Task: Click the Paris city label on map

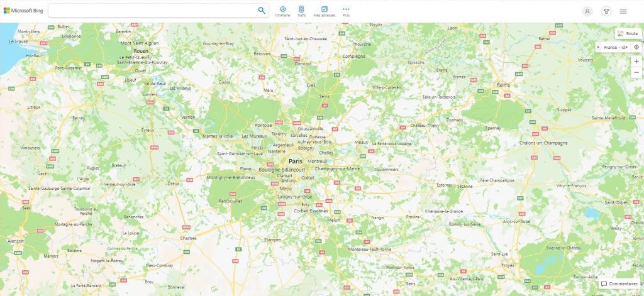Action: [x=295, y=161]
